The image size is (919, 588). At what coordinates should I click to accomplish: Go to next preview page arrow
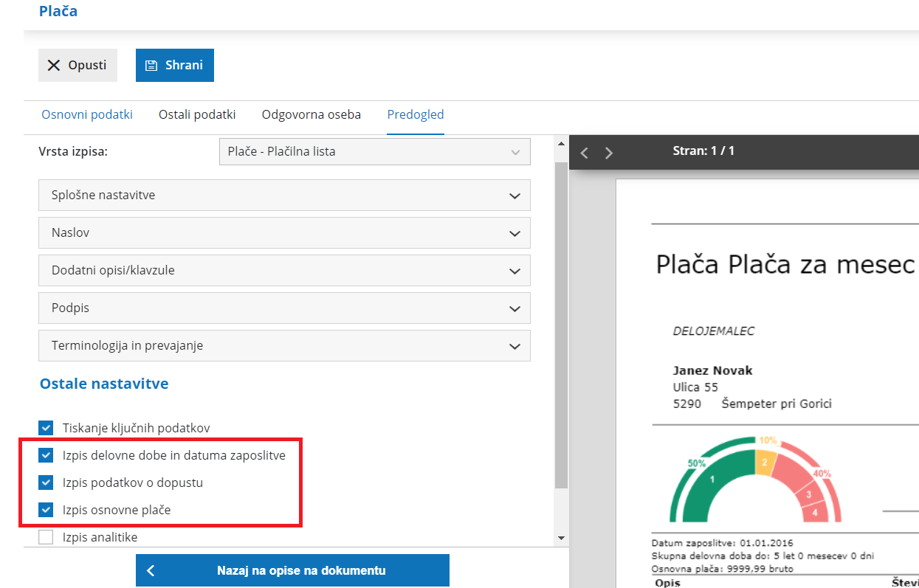[609, 153]
